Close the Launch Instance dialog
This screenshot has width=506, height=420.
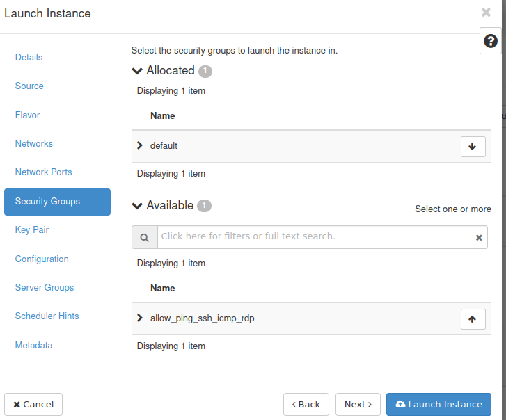(486, 13)
